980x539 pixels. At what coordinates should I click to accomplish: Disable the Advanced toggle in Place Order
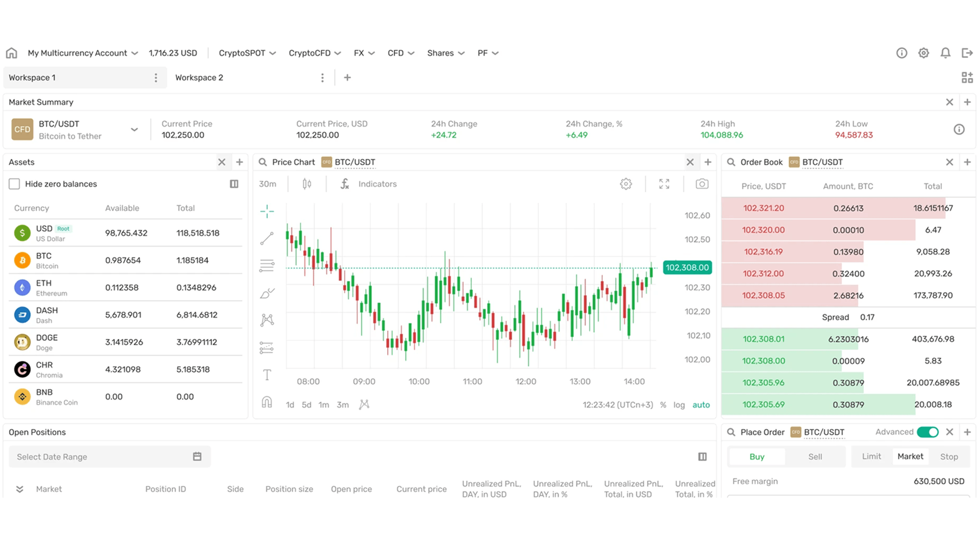tap(927, 432)
